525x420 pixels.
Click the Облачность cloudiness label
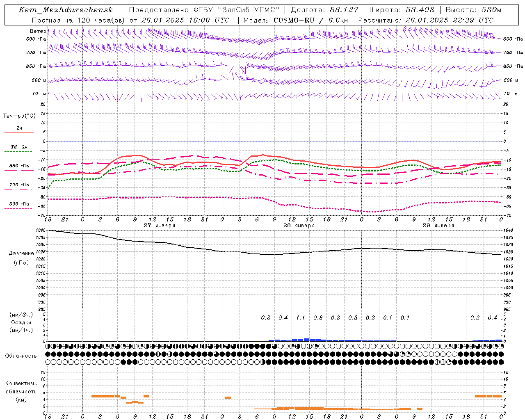coord(21,356)
